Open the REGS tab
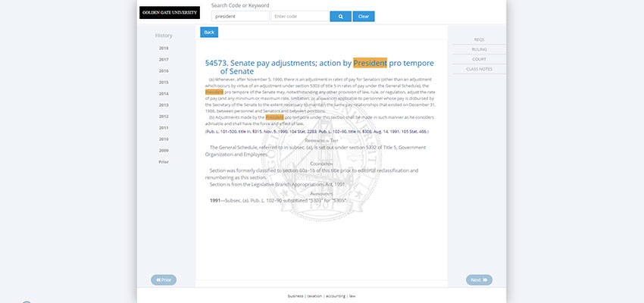Screen dimensions: 644x303 (479, 39)
